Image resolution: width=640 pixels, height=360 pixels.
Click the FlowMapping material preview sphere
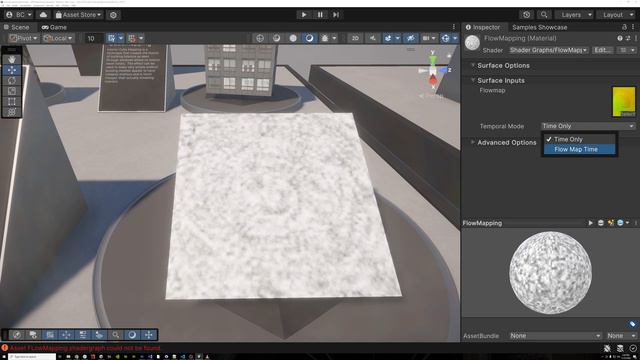(x=550, y=273)
